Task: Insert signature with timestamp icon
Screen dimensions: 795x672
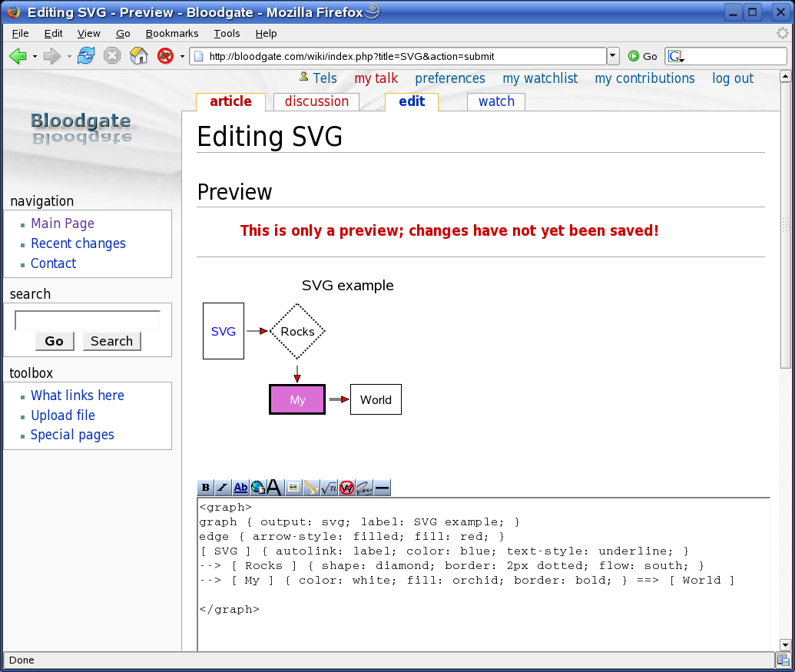Action: [x=364, y=488]
